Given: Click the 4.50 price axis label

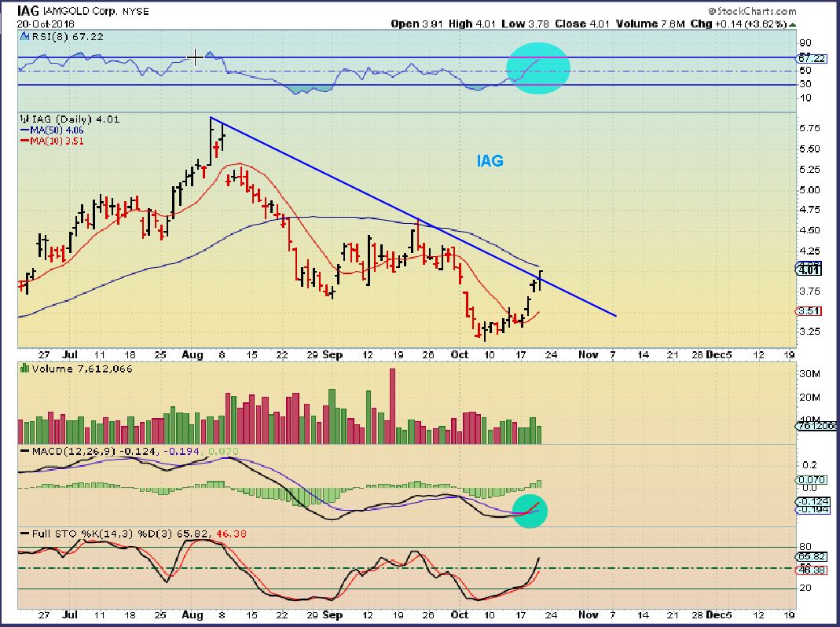Looking at the screenshot, I should [809, 230].
